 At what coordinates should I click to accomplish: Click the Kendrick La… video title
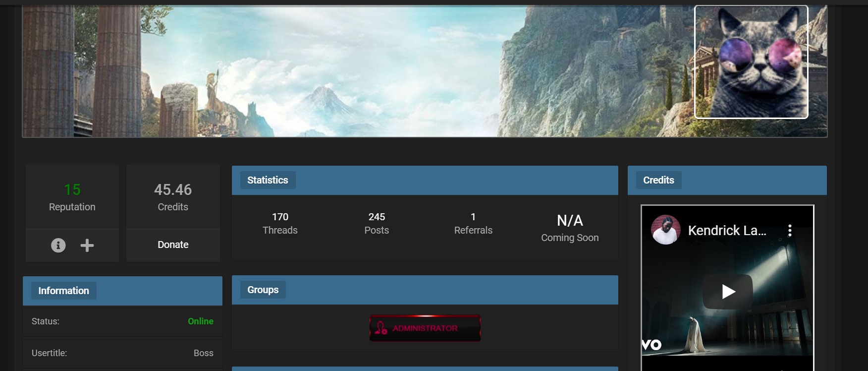pyautogui.click(x=727, y=230)
